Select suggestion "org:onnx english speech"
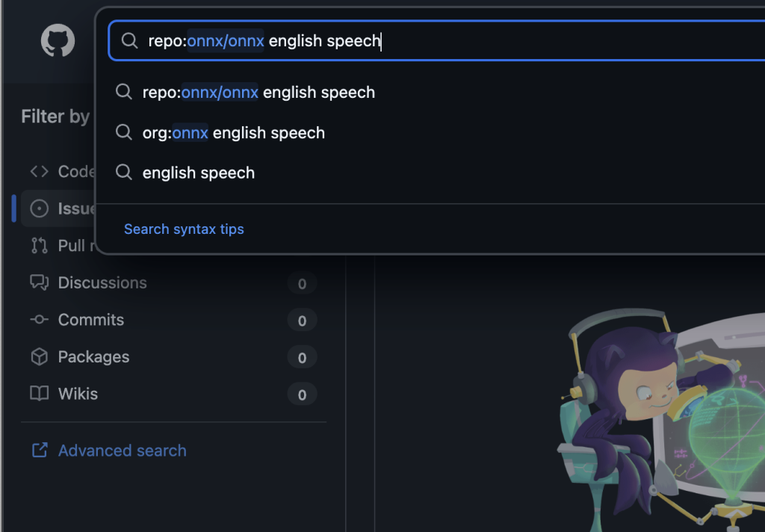This screenshot has height=532, width=765. [x=233, y=133]
